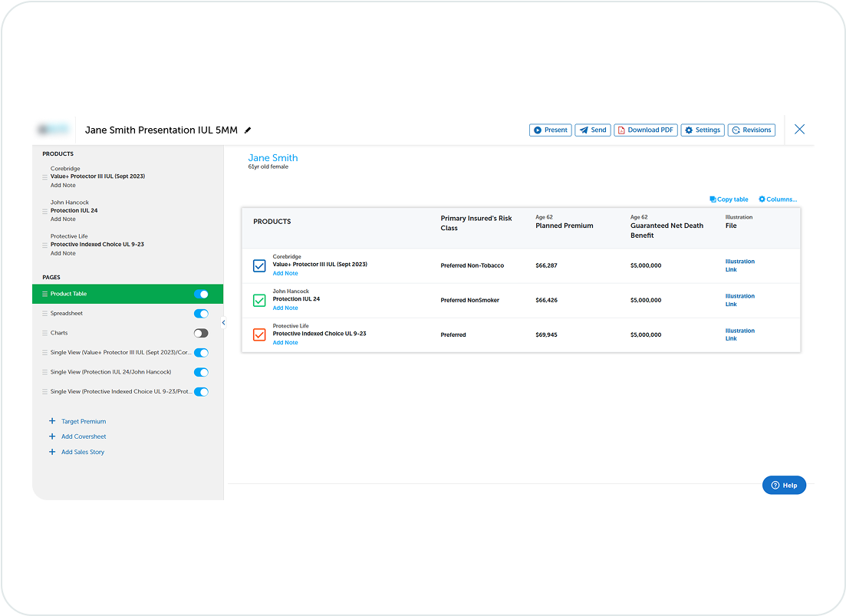Click drag handle for Protective Life sidebar product
The image size is (846, 616).
click(44, 245)
